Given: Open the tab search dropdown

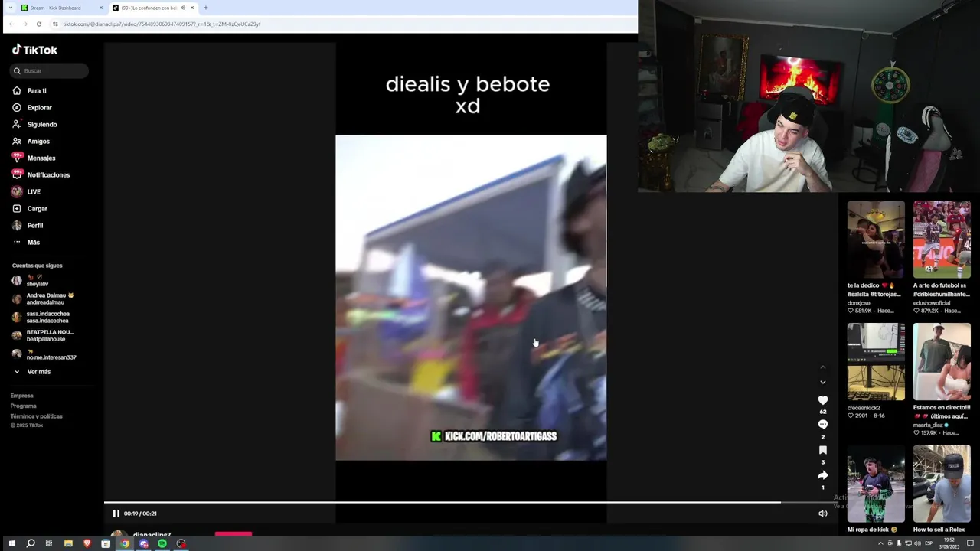Looking at the screenshot, I should [10, 8].
